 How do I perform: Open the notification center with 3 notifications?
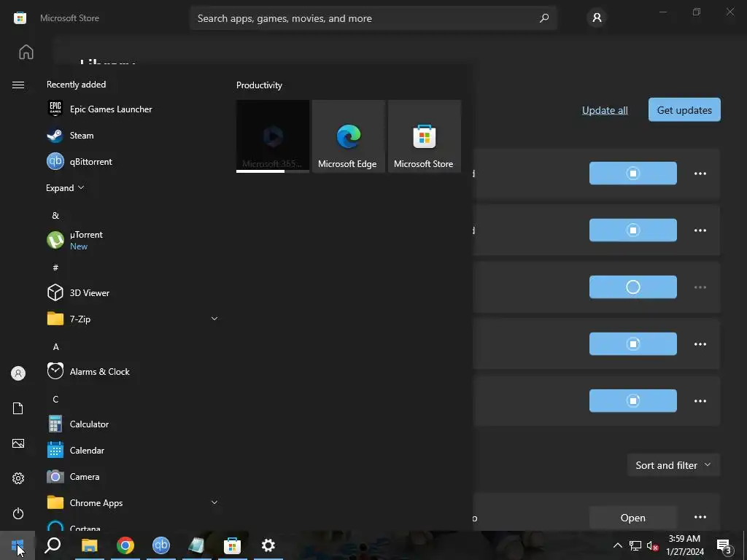point(724,545)
